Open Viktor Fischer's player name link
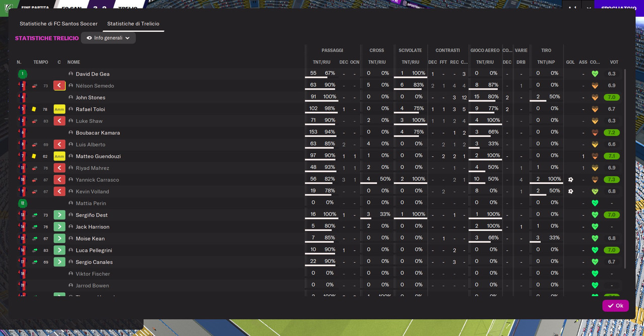 click(x=93, y=274)
